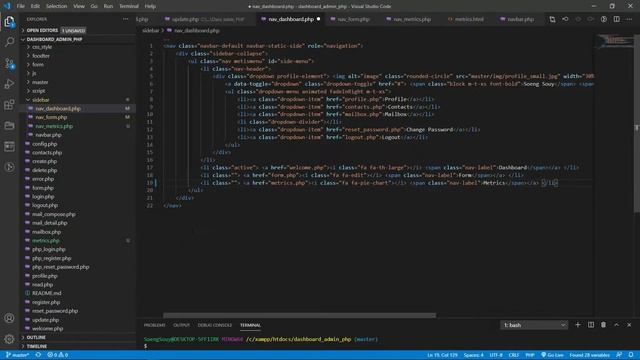Image resolution: width=640 pixels, height=360 pixels.
Task: Click the activity bar icon below the folder icon
Action: 9,147
